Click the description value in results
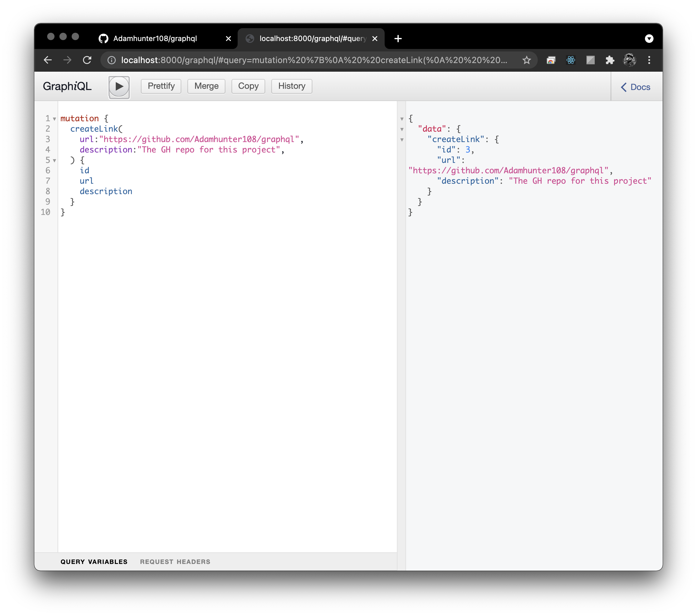This screenshot has width=697, height=616. click(x=580, y=181)
